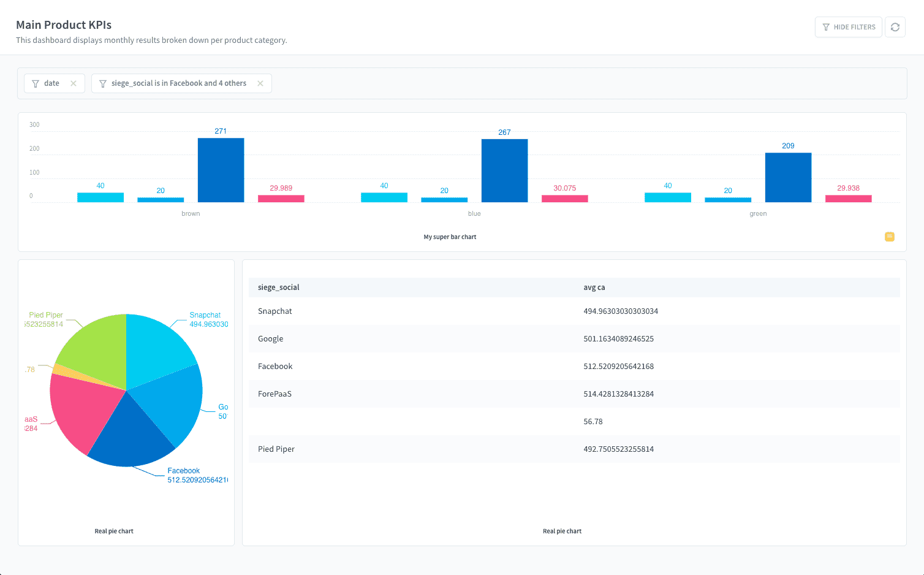Screen dimensions: 924x575
Task: Click the pink 29.938 bar under green
Action: [x=849, y=199]
